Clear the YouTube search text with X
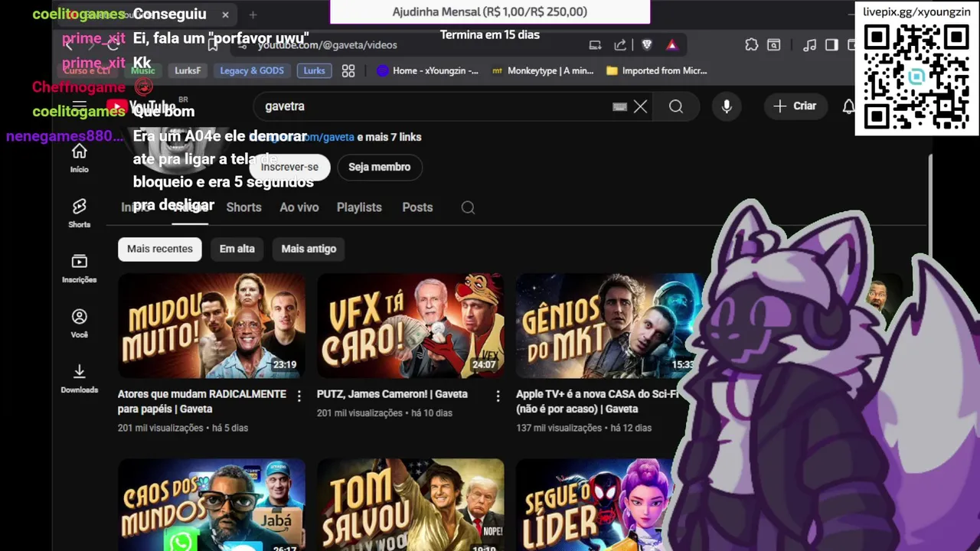 (640, 106)
